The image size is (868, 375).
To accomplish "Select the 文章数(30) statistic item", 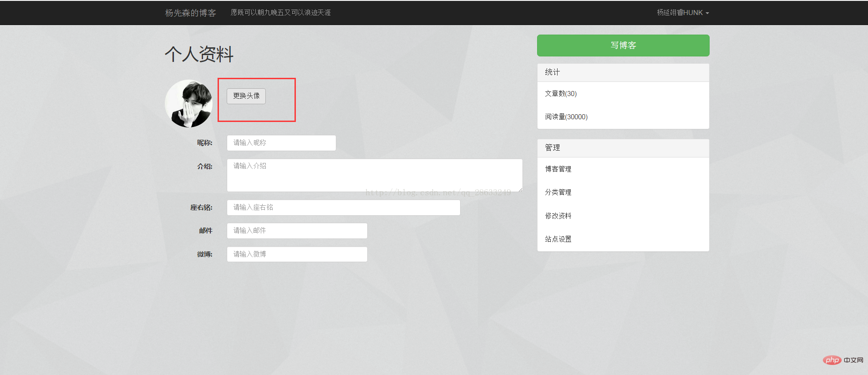I will 623,94.
